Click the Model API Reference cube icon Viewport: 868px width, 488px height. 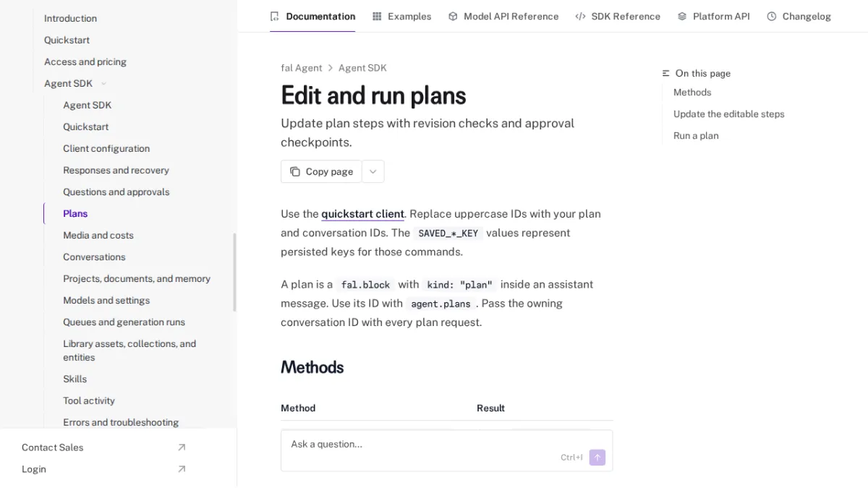[x=453, y=16]
